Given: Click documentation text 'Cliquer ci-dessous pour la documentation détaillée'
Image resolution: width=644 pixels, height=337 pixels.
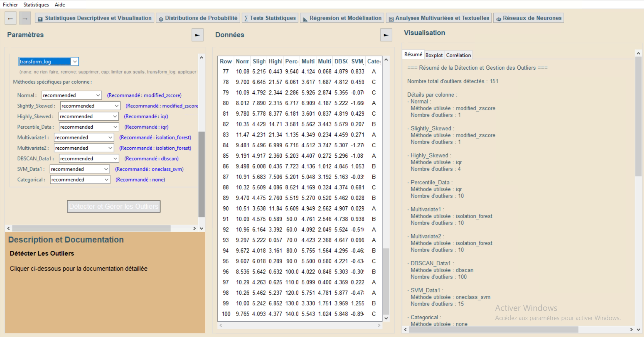Looking at the screenshot, I should click(79, 268).
